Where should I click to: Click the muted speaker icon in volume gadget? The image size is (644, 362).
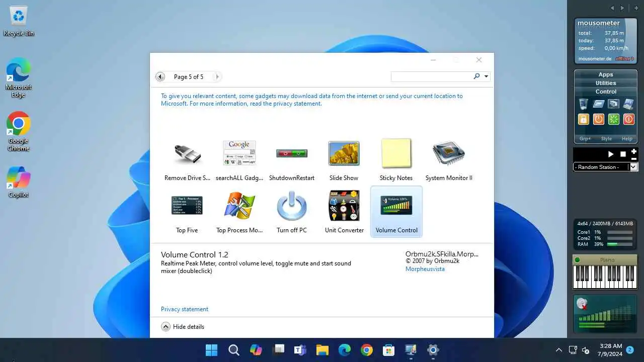[583, 304]
